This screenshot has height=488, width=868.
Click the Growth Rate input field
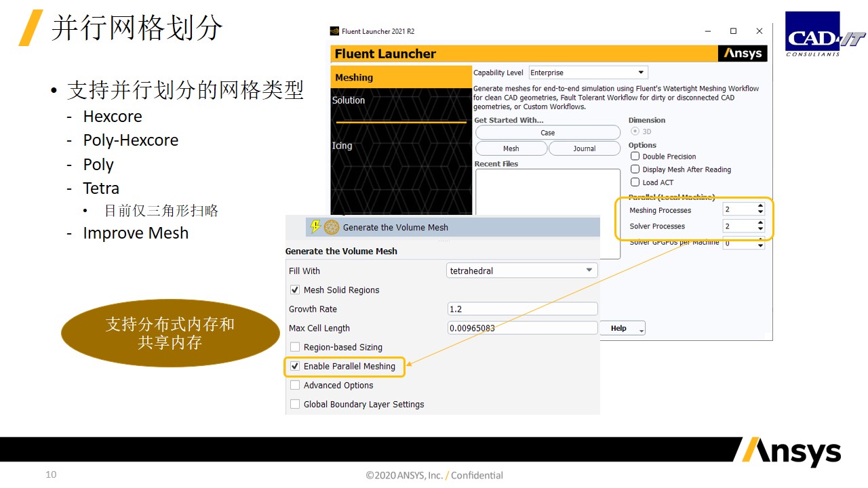pyautogui.click(x=522, y=309)
